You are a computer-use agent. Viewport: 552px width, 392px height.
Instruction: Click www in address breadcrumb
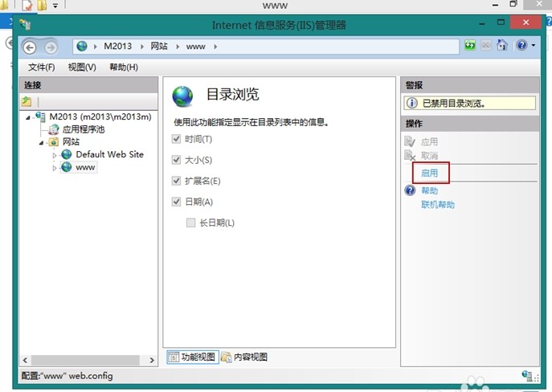pyautogui.click(x=196, y=47)
